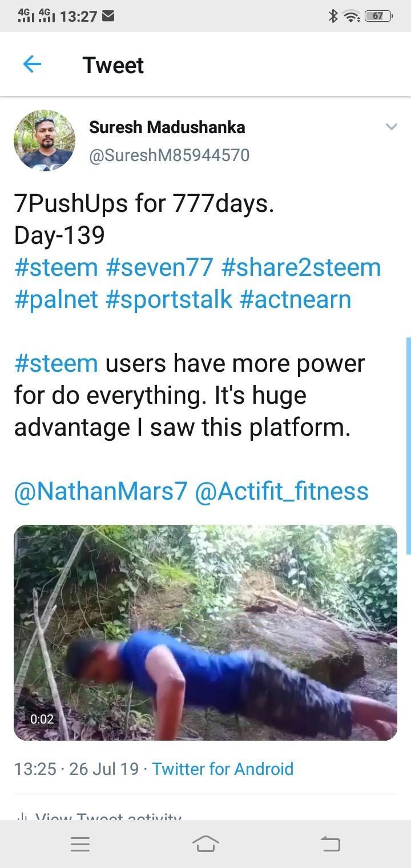
Task: Click the blue scrollbar on right edge
Action: [x=408, y=445]
